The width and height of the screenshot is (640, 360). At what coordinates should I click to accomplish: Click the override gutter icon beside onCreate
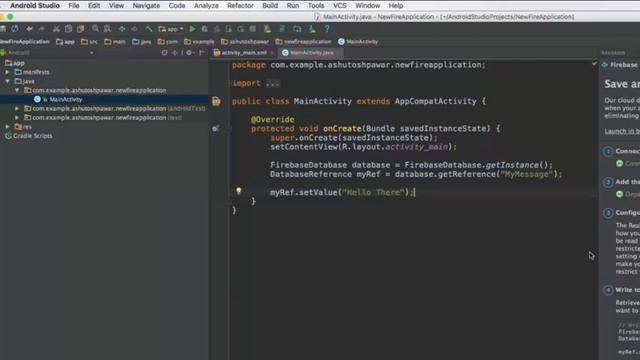[216, 129]
